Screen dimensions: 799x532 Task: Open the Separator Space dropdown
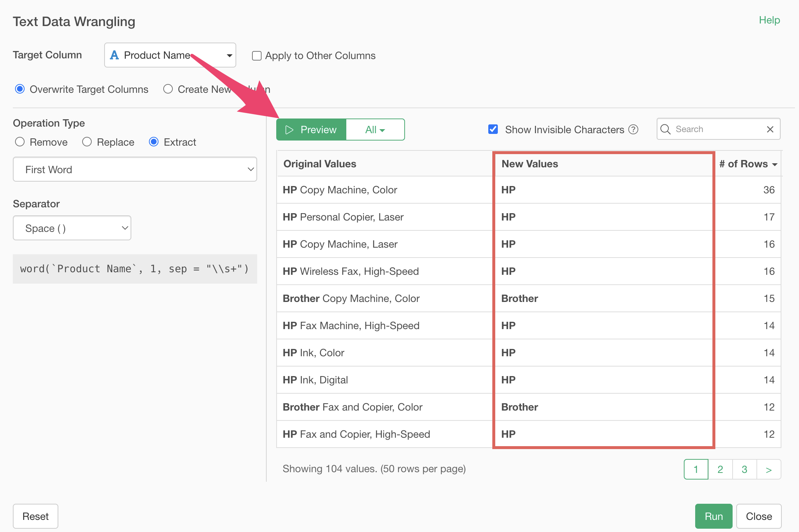[x=72, y=228]
